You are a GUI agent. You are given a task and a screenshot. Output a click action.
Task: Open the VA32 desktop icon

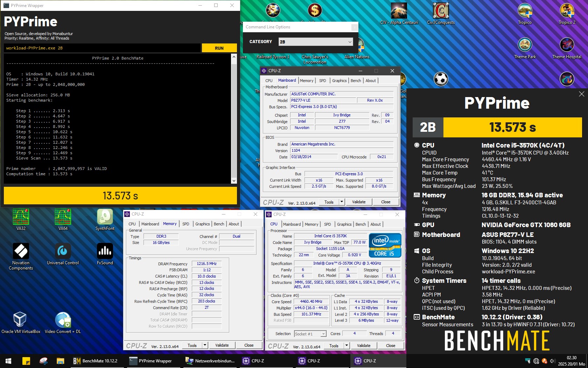[x=21, y=219]
